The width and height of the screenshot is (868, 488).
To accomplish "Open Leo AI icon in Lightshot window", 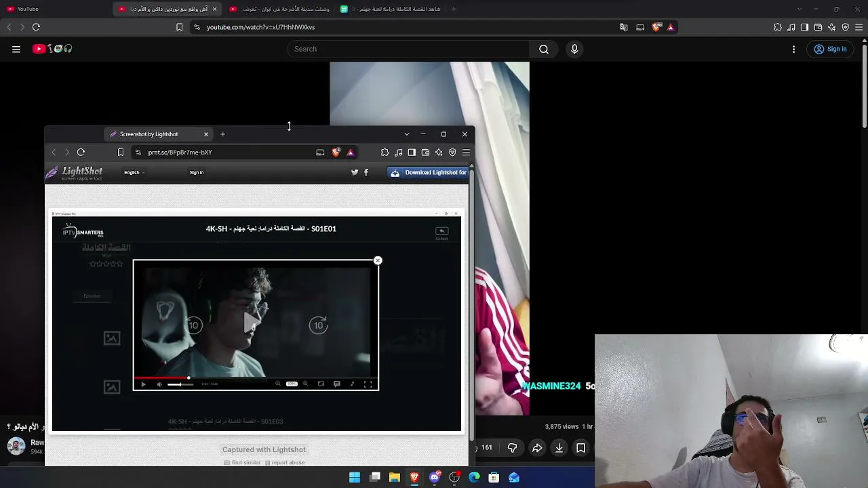I will click(x=439, y=152).
